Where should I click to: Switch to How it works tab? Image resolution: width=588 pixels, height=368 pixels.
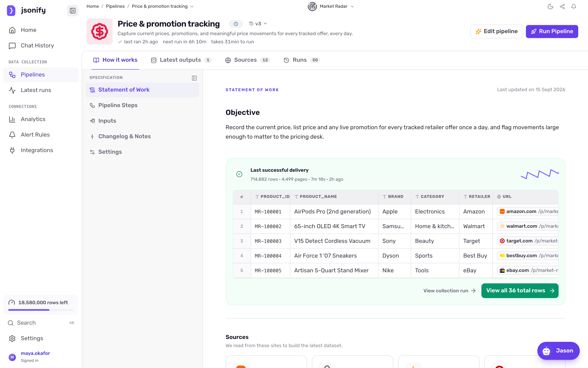click(x=115, y=60)
